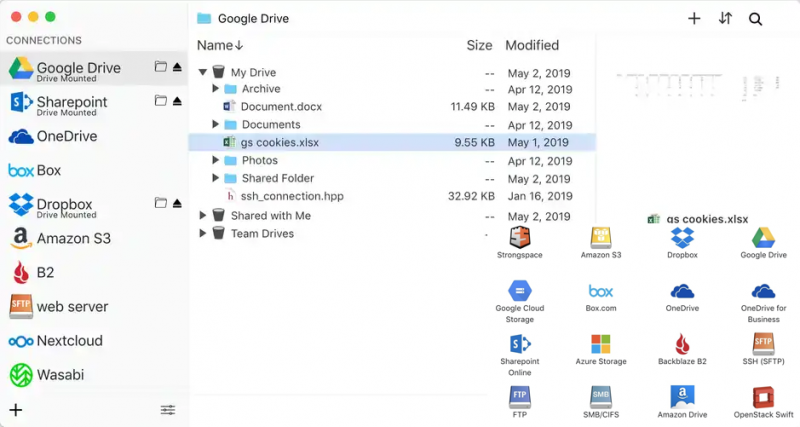Select the Archive folder row
Screen dimensions: 800x427
tap(392, 89)
